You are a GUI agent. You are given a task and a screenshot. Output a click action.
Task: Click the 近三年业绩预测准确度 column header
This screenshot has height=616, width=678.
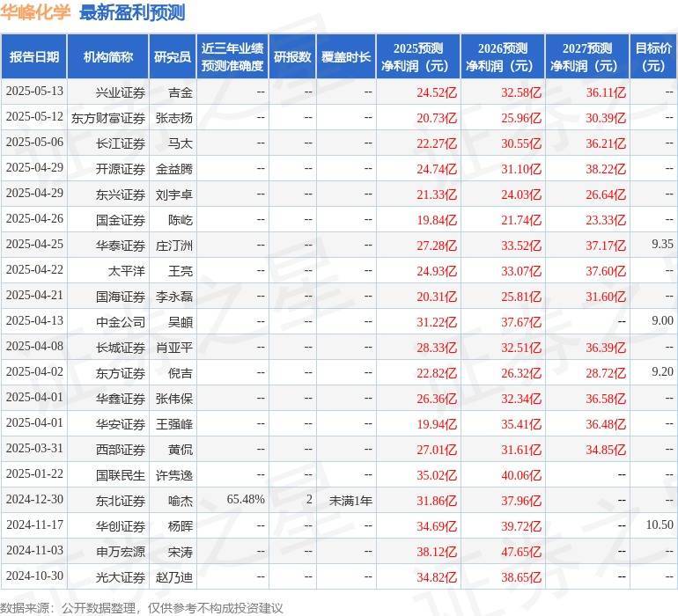[x=232, y=57]
